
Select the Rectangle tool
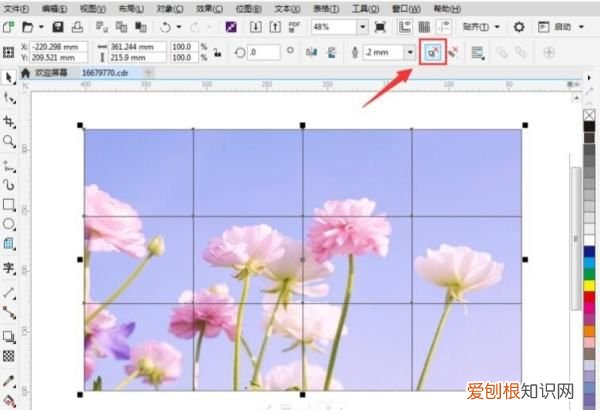[x=8, y=205]
